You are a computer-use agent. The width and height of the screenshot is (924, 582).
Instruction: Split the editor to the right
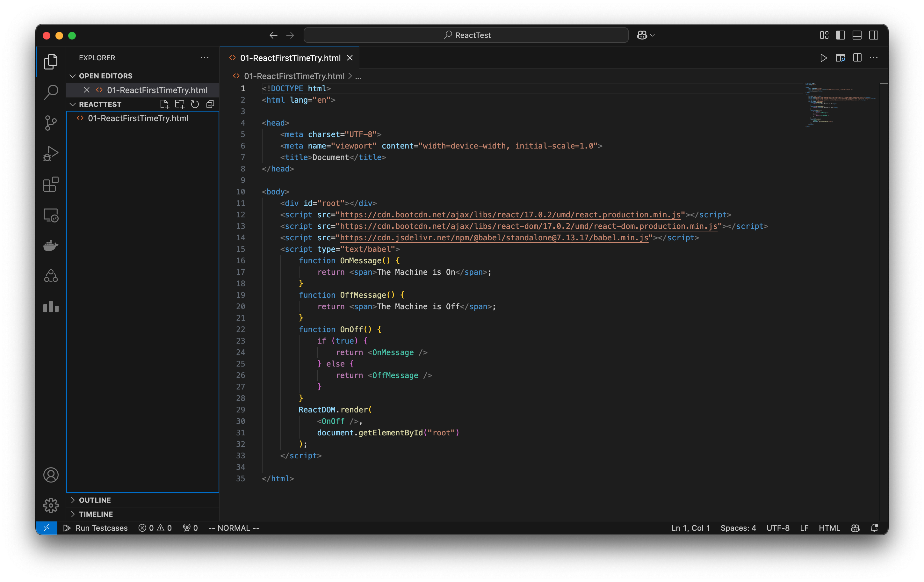coord(857,58)
